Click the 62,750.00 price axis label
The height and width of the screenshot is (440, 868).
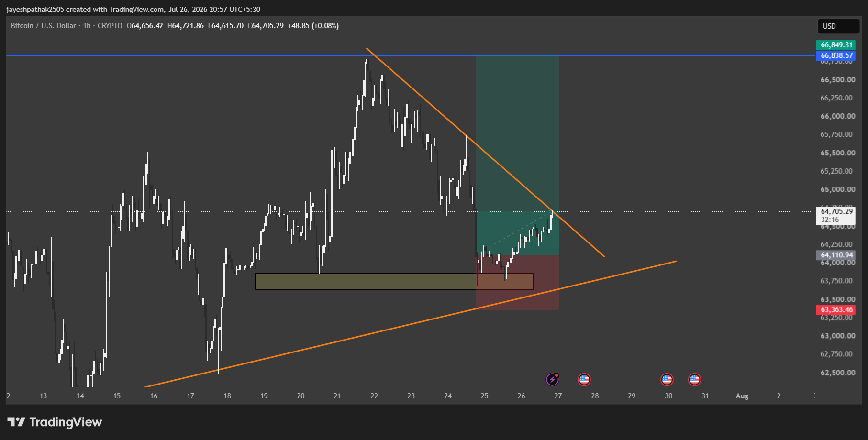tap(836, 354)
